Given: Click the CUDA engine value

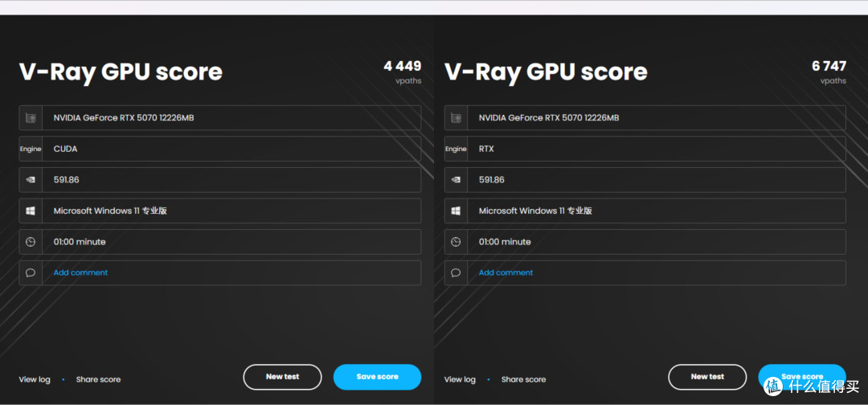Looking at the screenshot, I should pyautogui.click(x=65, y=149).
